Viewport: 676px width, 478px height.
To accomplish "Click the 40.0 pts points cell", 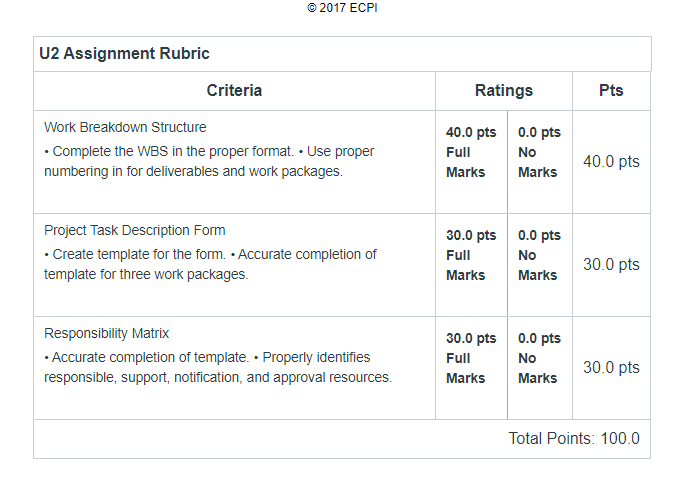I will point(611,162).
